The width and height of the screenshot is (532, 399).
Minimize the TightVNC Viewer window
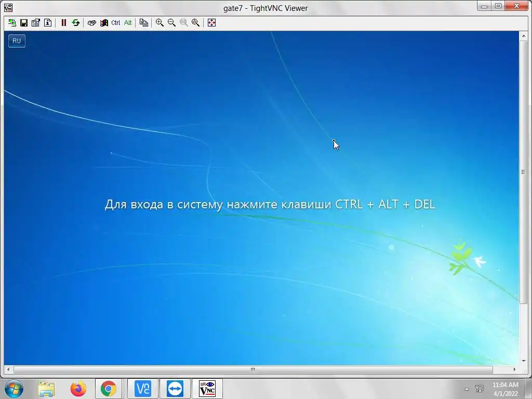click(x=484, y=6)
